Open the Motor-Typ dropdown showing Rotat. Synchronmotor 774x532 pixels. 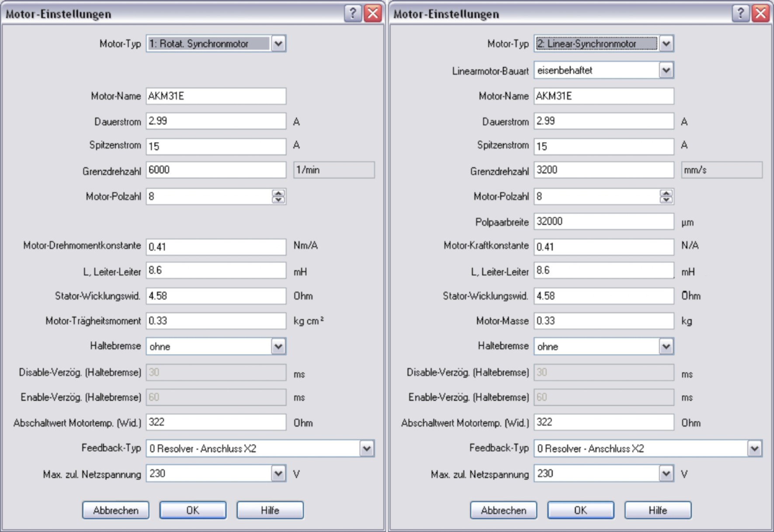[x=278, y=44]
